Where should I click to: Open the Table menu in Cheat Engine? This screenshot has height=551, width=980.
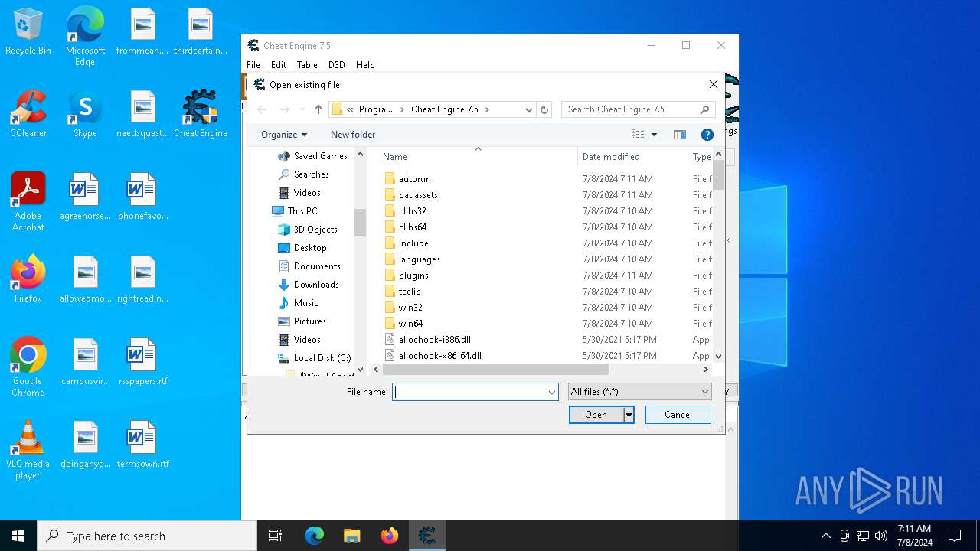coord(307,65)
